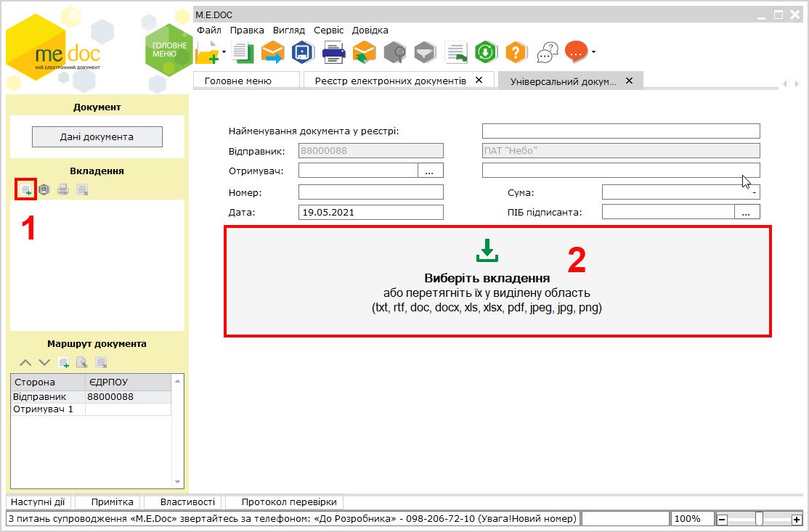Click the Дані документа button
This screenshot has width=809, height=532.
coord(97,136)
